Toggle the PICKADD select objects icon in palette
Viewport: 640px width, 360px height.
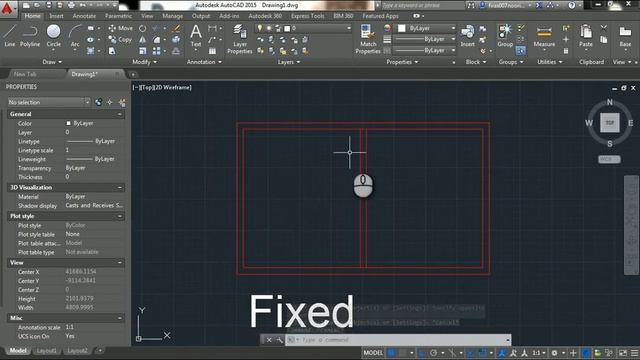tap(98, 102)
